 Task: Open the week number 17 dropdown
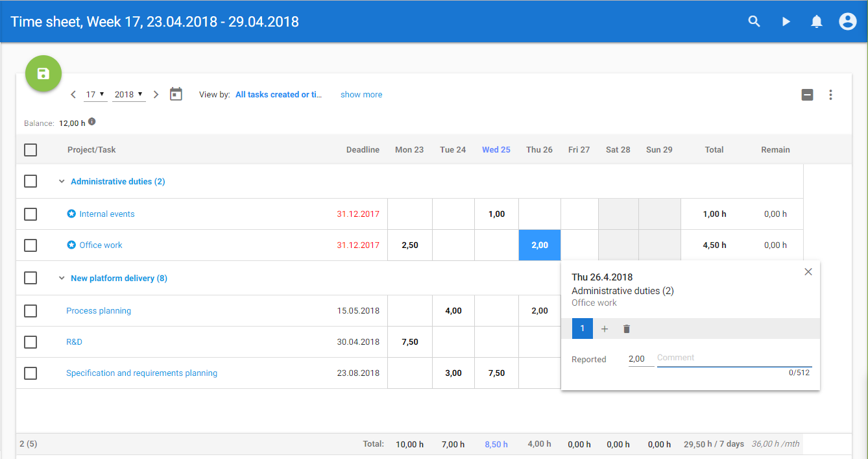(x=95, y=95)
